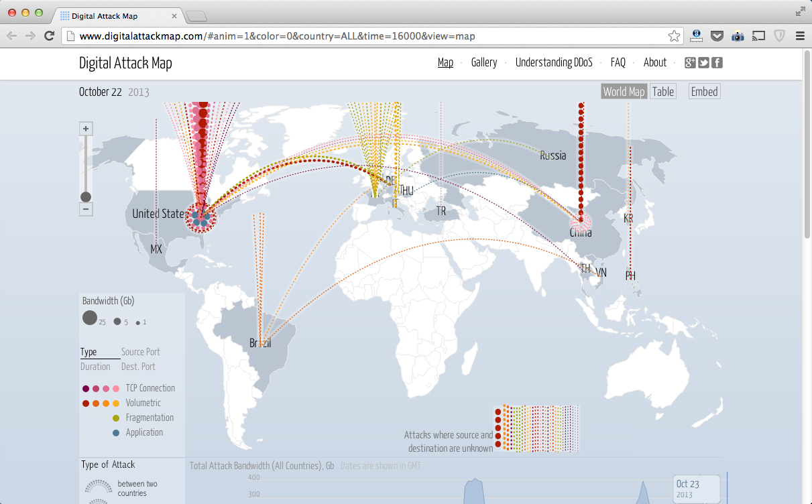Image resolution: width=812 pixels, height=504 pixels.
Task: Click the MX country label
Action: tap(156, 249)
